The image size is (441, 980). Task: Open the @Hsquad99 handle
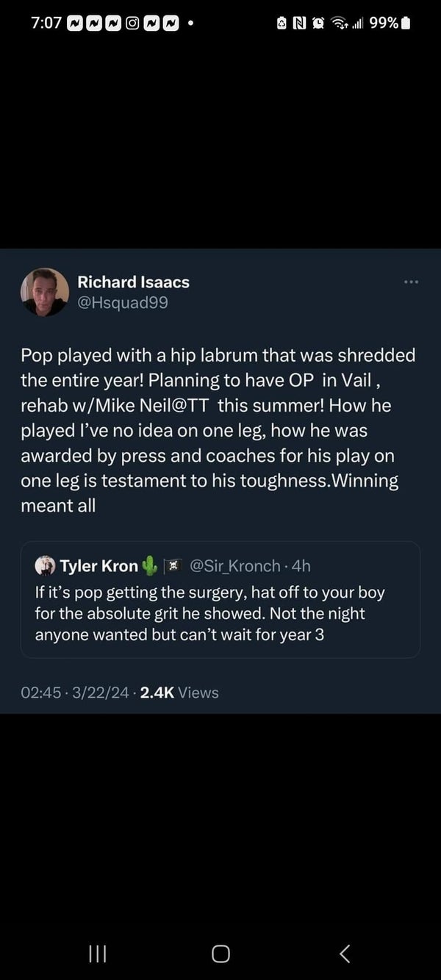pos(123,301)
